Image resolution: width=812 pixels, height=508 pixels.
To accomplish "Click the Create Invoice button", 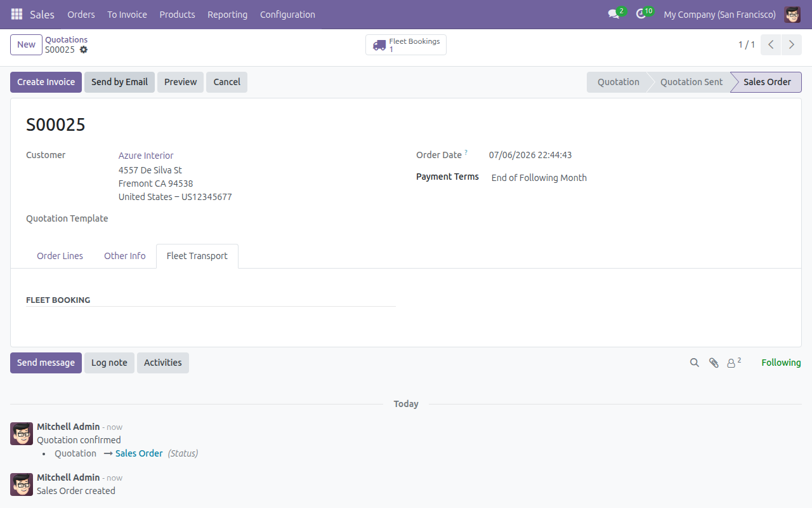I will tap(46, 82).
